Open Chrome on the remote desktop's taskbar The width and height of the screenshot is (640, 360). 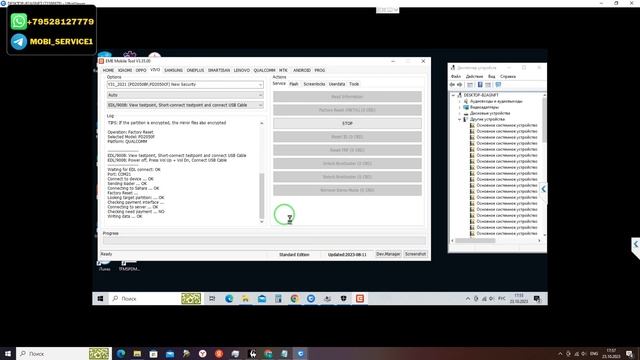[294, 299]
